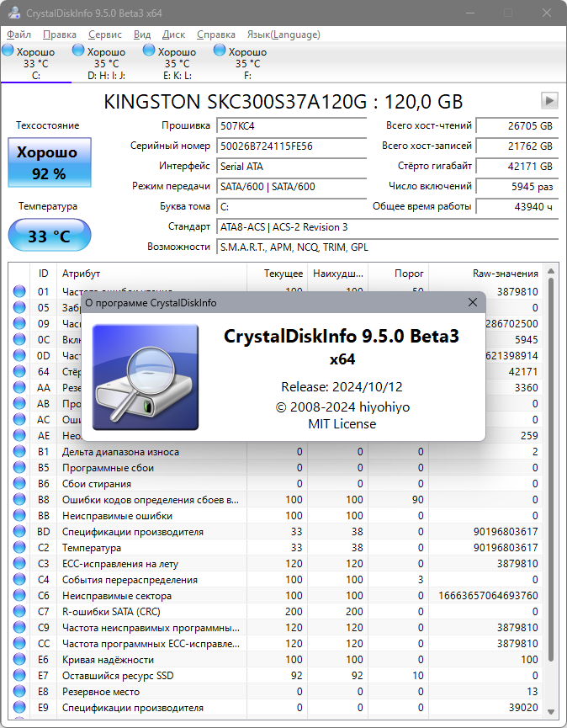Click the Release: 2024/10/12 text
Screen dimensions: 567x728
[x=342, y=387]
